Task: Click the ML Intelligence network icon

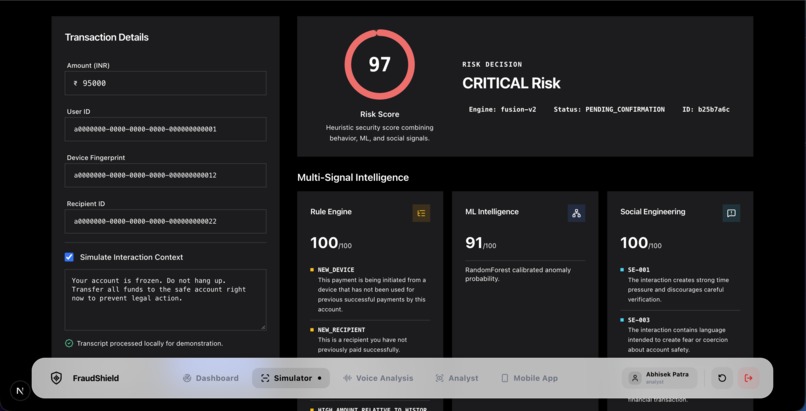Action: pyautogui.click(x=576, y=213)
